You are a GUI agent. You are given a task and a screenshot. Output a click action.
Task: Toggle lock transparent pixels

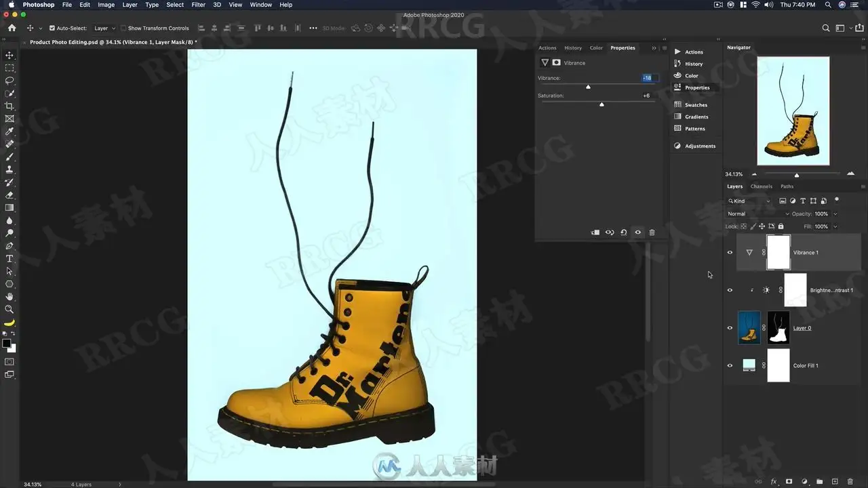tap(744, 226)
